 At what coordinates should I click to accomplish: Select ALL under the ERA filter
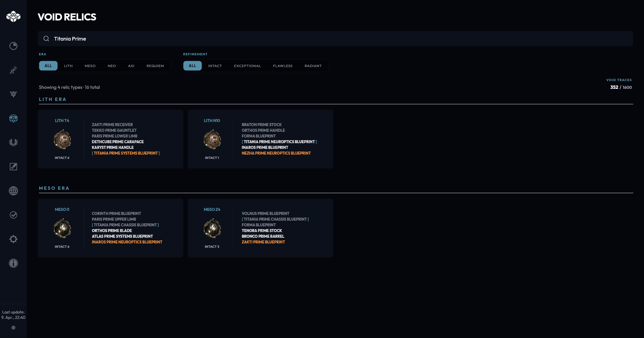click(48, 66)
